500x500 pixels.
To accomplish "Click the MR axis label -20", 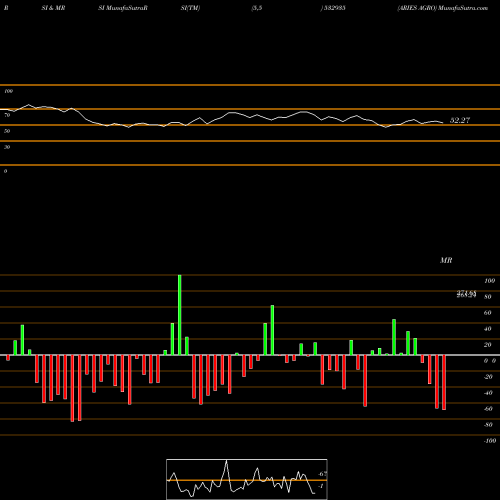I will point(488,377).
